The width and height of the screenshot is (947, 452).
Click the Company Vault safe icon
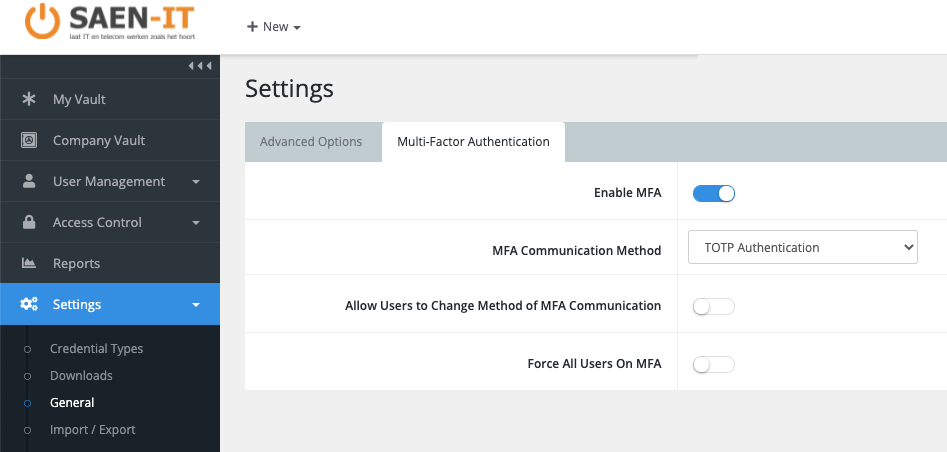click(29, 140)
